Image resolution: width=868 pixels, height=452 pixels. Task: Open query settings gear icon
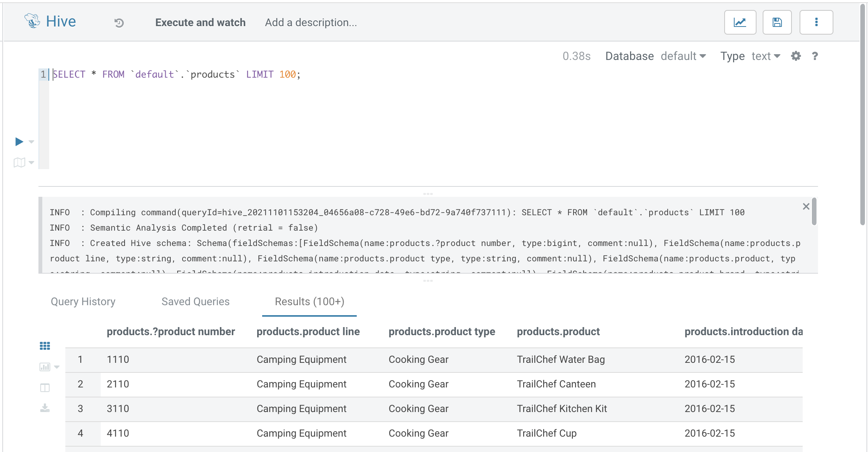tap(796, 56)
